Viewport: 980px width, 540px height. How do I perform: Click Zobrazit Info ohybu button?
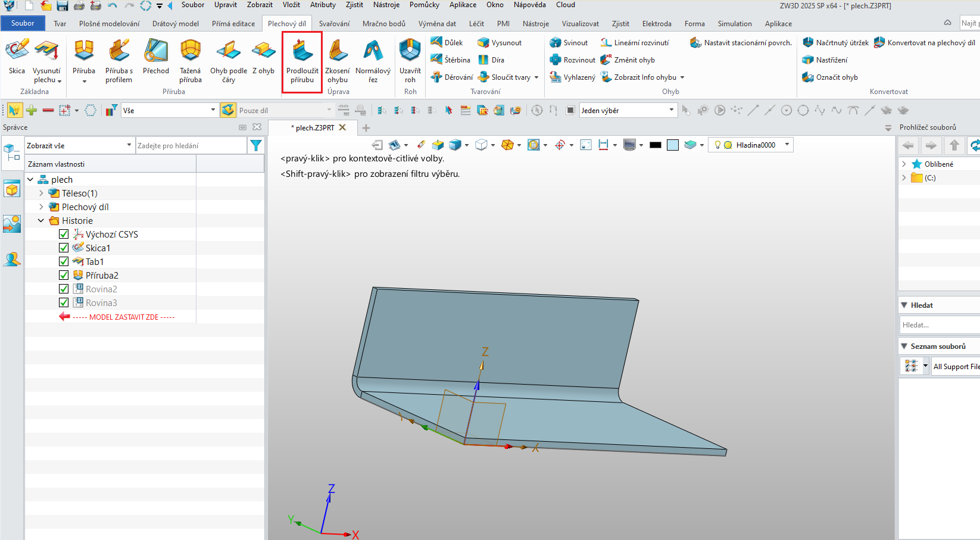point(642,77)
